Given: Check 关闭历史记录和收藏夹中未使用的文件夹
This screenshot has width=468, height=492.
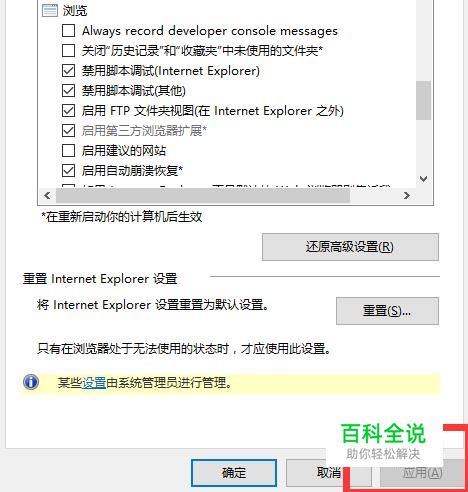Looking at the screenshot, I should coord(68,51).
